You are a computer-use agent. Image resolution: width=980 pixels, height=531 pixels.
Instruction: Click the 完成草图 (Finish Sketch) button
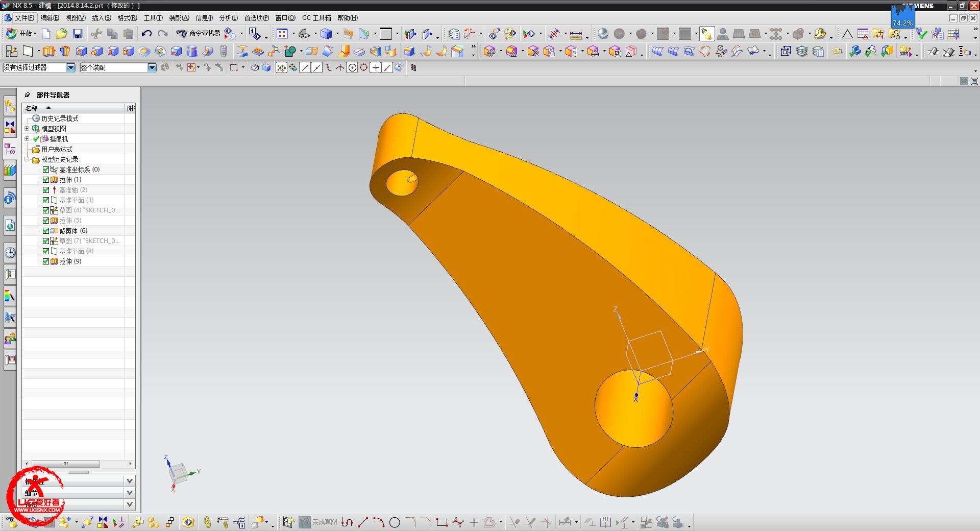tap(318, 522)
